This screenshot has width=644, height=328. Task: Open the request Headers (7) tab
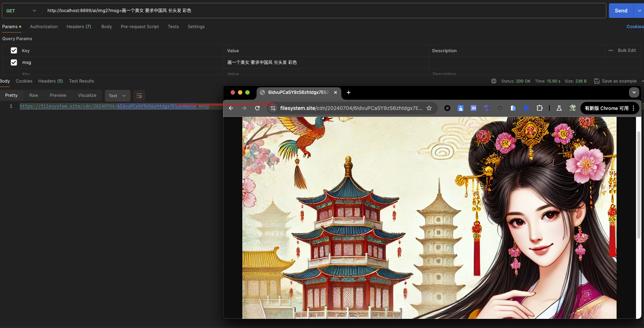(79, 27)
